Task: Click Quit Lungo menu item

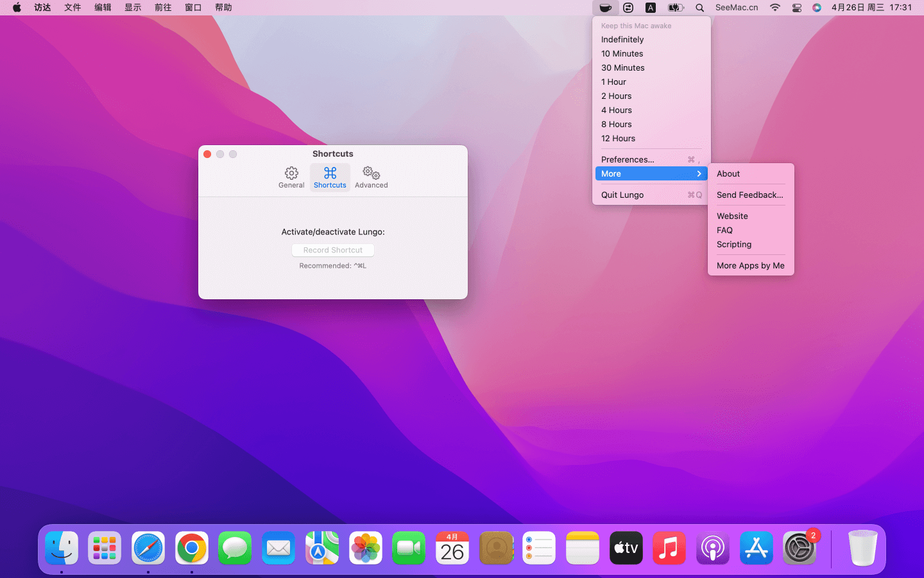Action: click(622, 195)
